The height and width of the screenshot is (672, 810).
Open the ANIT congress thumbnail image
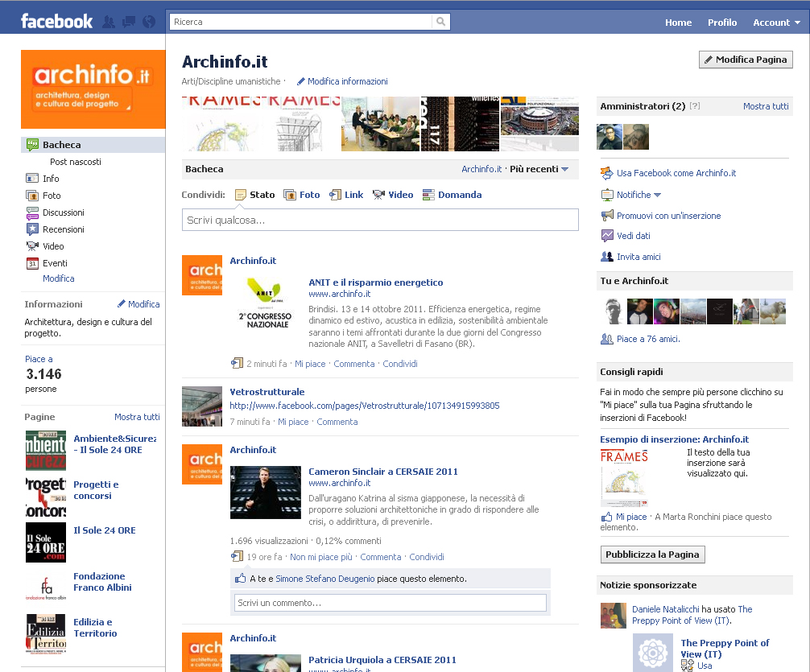click(264, 303)
